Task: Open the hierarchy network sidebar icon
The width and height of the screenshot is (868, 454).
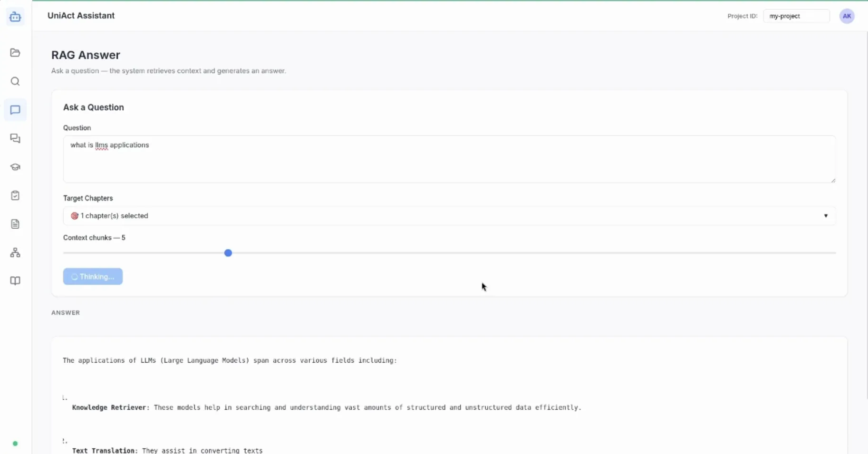Action: point(15,252)
